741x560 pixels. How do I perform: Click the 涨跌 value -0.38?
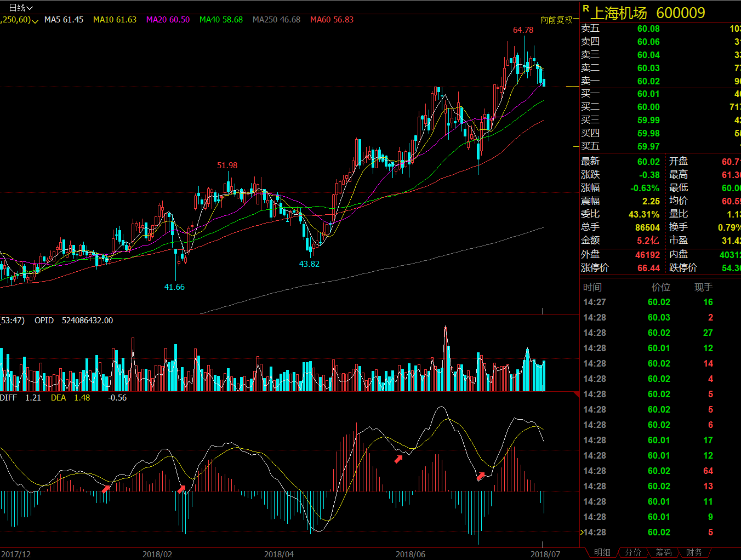[x=649, y=175]
